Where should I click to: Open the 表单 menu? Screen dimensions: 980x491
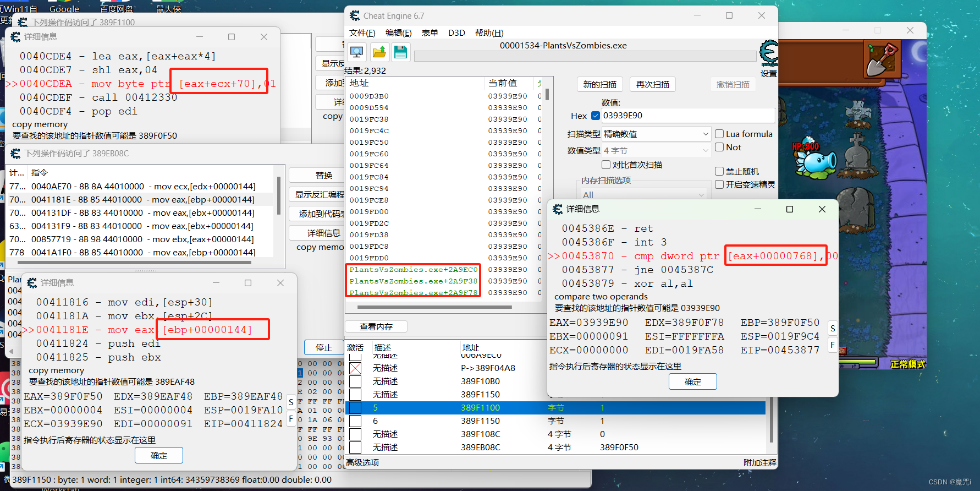pyautogui.click(x=430, y=33)
